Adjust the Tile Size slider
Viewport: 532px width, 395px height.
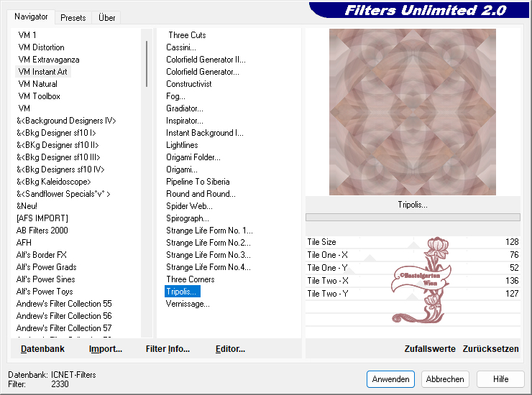(413, 243)
